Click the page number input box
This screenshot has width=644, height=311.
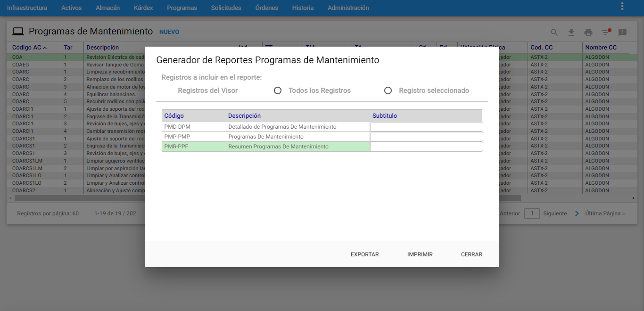532,213
